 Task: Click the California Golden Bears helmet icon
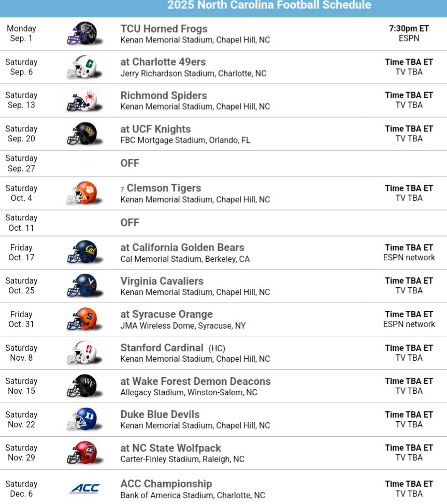click(82, 253)
